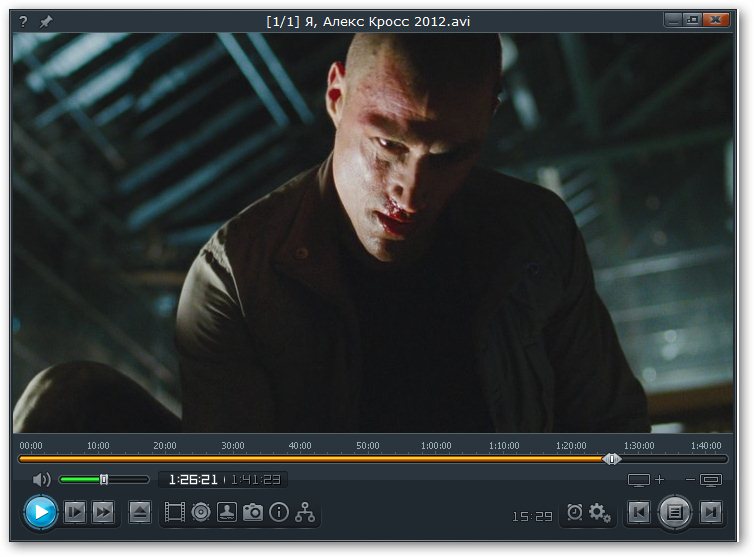This screenshot has width=754, height=557.
Task: Click the eject/open file button
Action: coord(140,513)
